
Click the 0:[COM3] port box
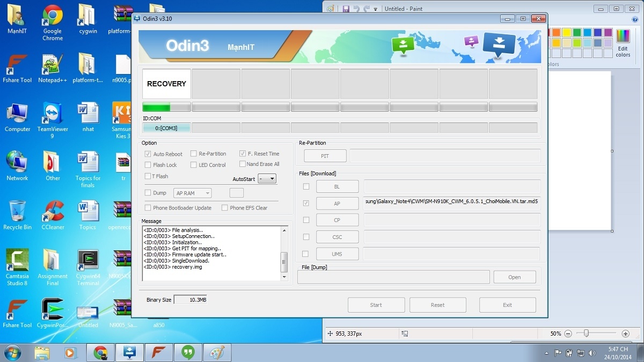166,128
